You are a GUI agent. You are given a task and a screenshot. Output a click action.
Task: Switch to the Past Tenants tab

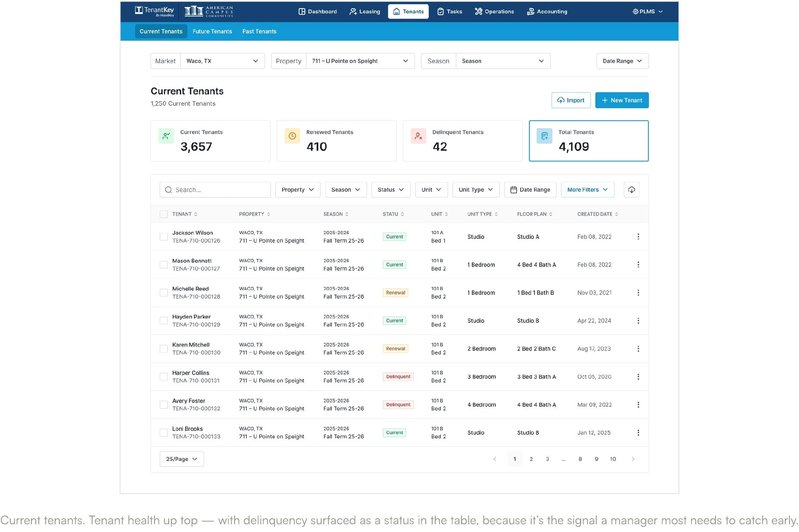260,31
